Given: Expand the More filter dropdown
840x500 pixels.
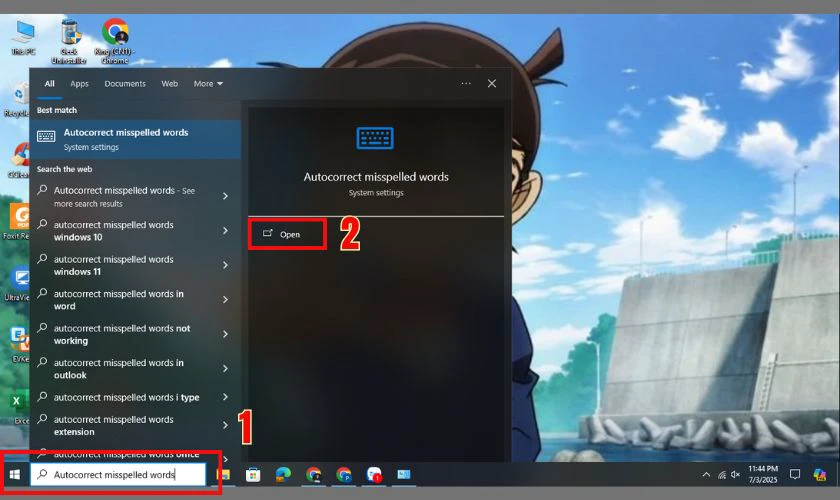Looking at the screenshot, I should pyautogui.click(x=208, y=84).
